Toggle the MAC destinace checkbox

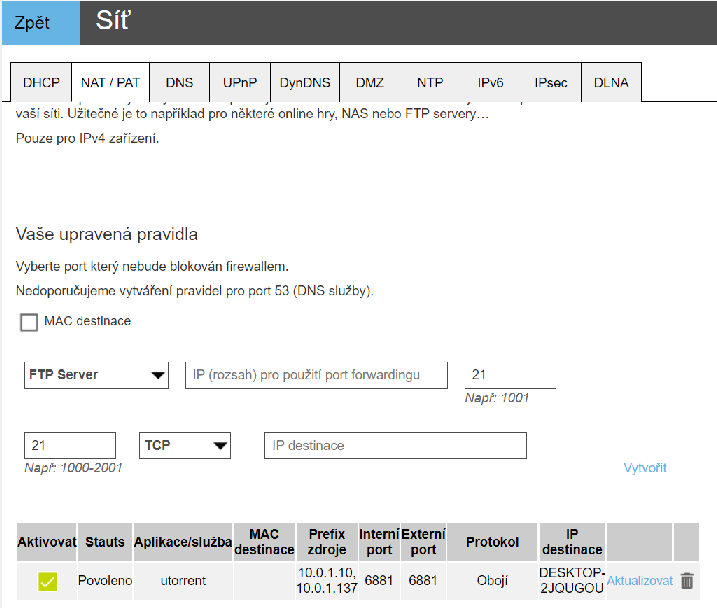pos(29,323)
